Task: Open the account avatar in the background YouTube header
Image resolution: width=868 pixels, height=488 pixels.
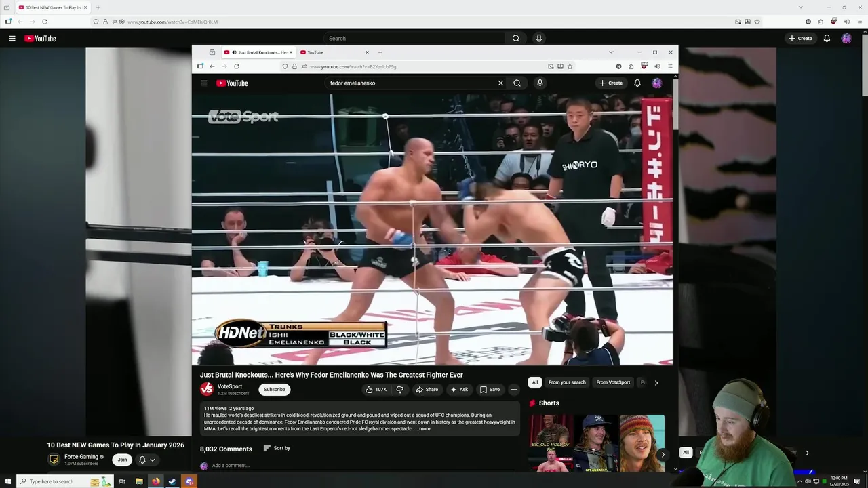Action: coord(846,39)
